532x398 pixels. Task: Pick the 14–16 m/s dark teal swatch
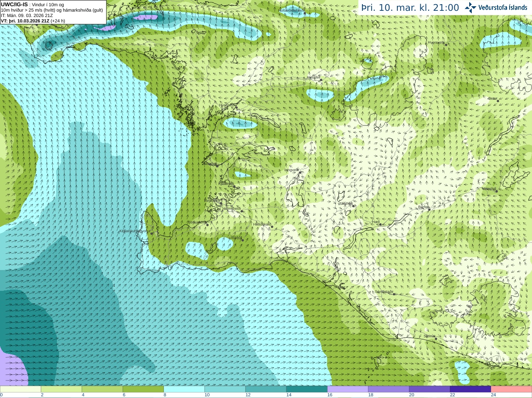[307, 389]
